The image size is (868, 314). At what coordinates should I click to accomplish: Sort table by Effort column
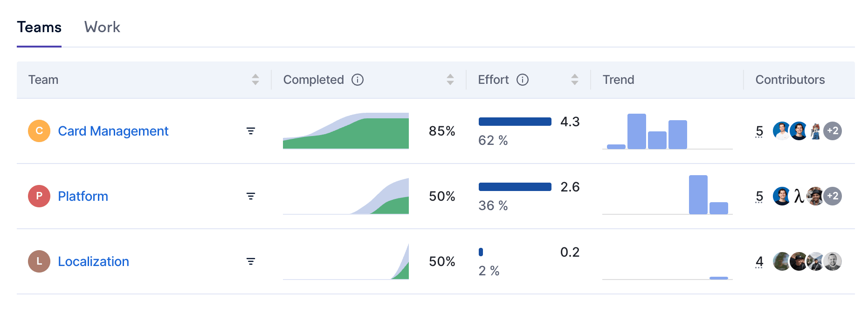tap(575, 80)
